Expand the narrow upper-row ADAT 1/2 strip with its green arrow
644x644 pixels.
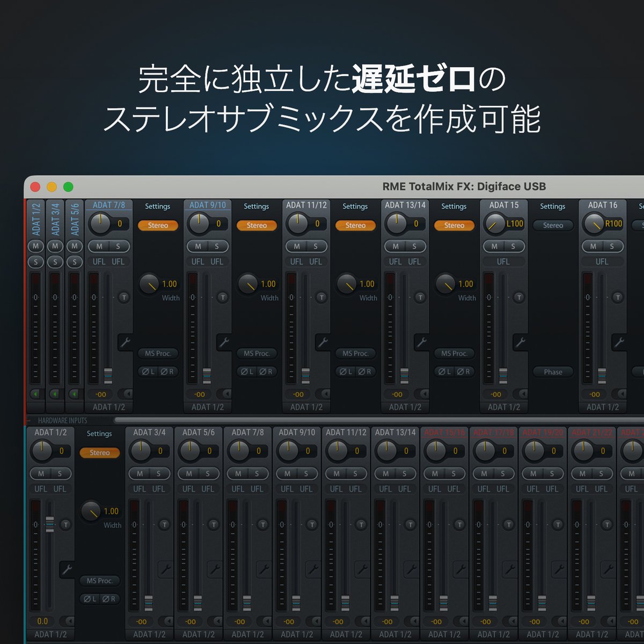[36, 394]
